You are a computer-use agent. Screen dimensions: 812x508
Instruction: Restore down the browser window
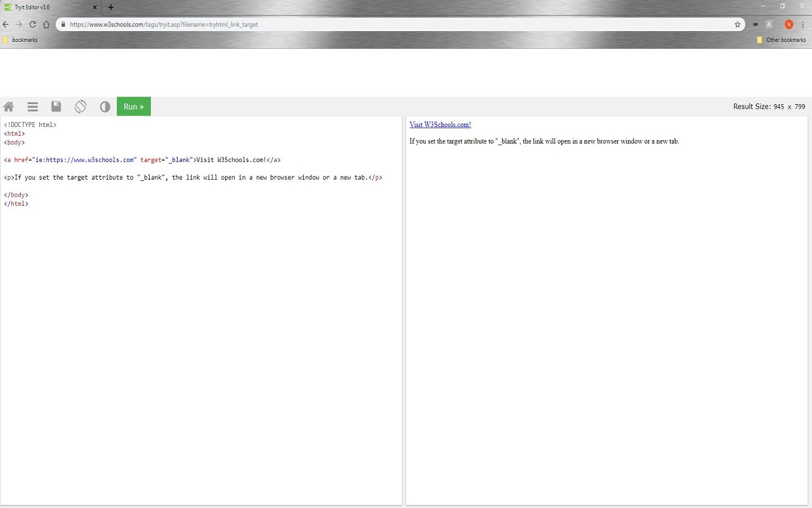pos(782,6)
